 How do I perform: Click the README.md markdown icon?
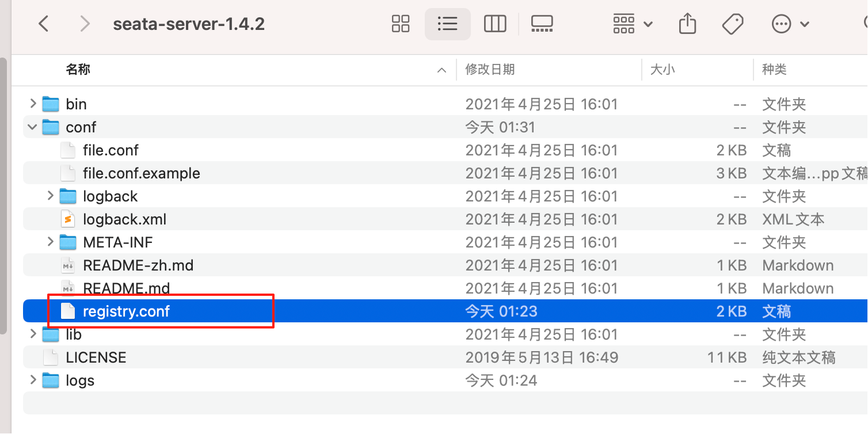[68, 288]
